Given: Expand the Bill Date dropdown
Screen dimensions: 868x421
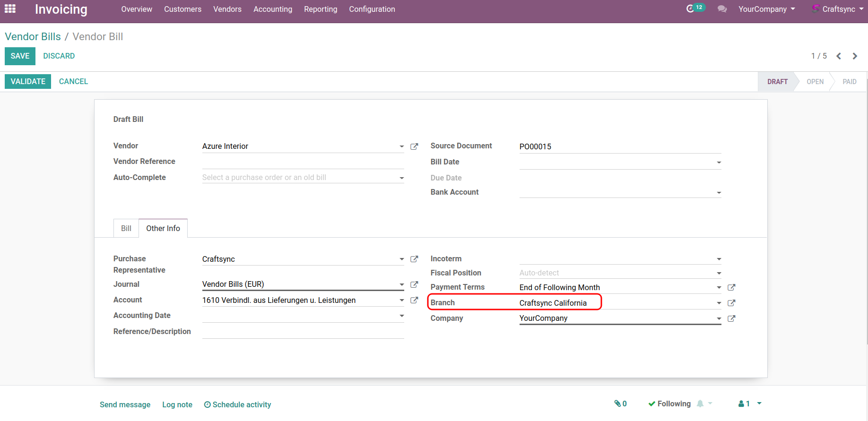Looking at the screenshot, I should point(719,163).
